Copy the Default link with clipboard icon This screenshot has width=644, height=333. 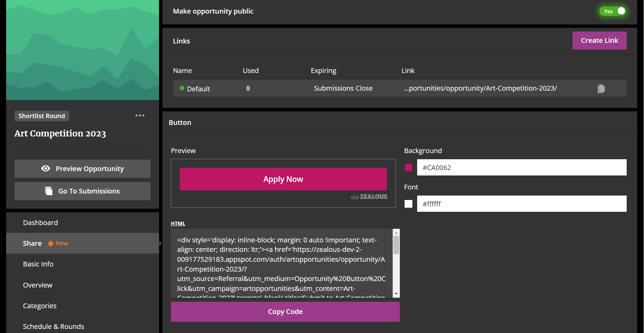[x=601, y=89]
